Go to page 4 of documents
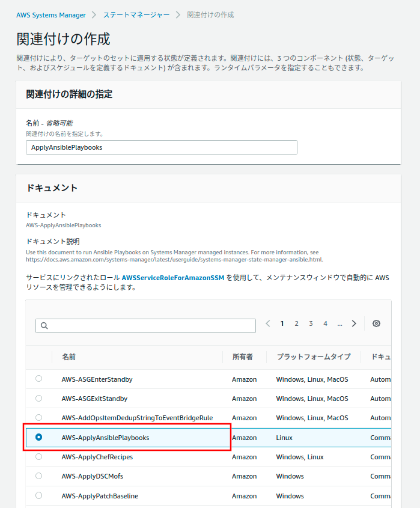Image resolution: width=420 pixels, height=508 pixels. (325, 323)
